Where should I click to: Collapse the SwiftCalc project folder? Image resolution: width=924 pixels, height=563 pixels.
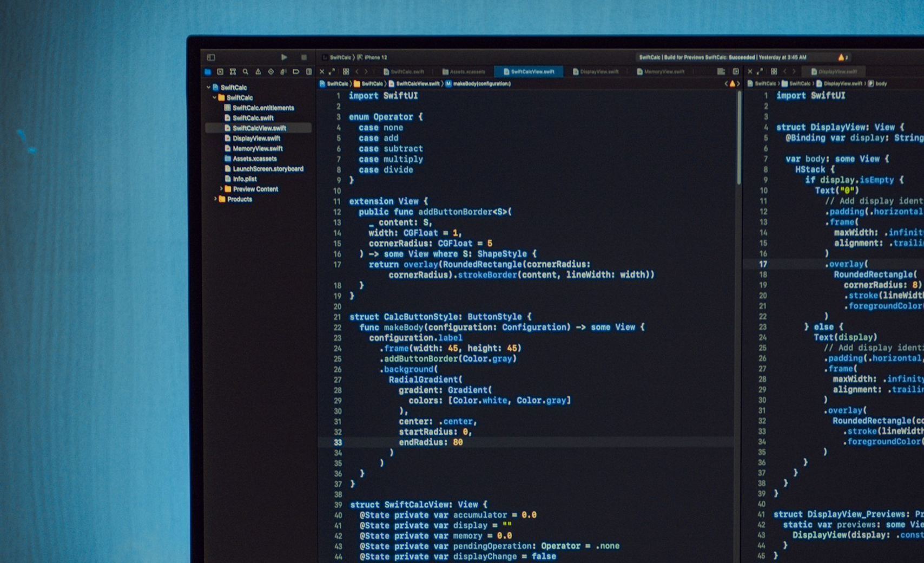pos(214,98)
